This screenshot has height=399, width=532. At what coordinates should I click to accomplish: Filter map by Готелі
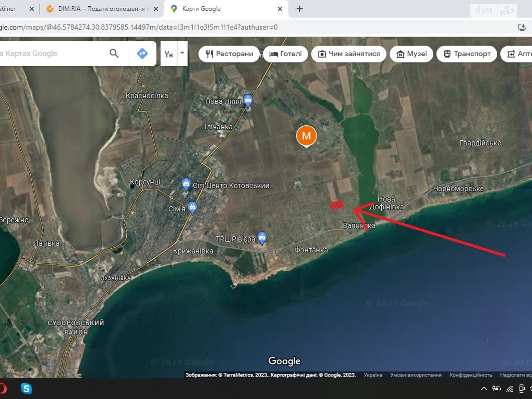pos(286,54)
